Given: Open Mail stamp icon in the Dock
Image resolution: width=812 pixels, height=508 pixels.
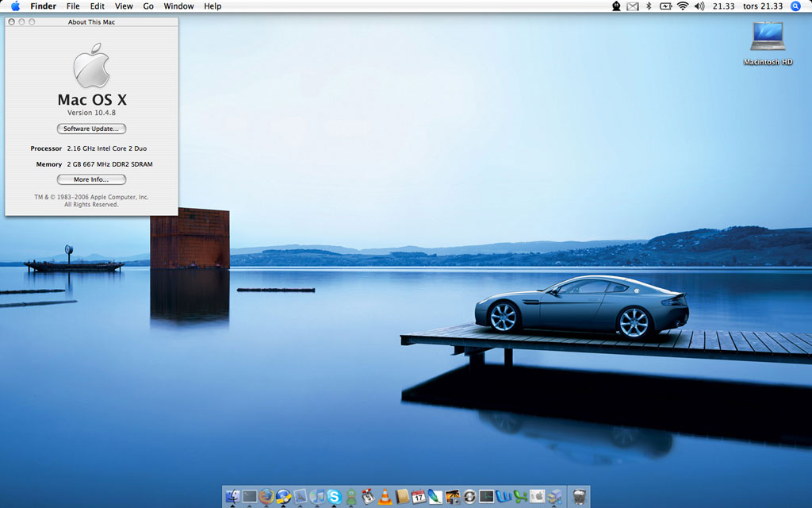Looking at the screenshot, I should pyautogui.click(x=301, y=497).
